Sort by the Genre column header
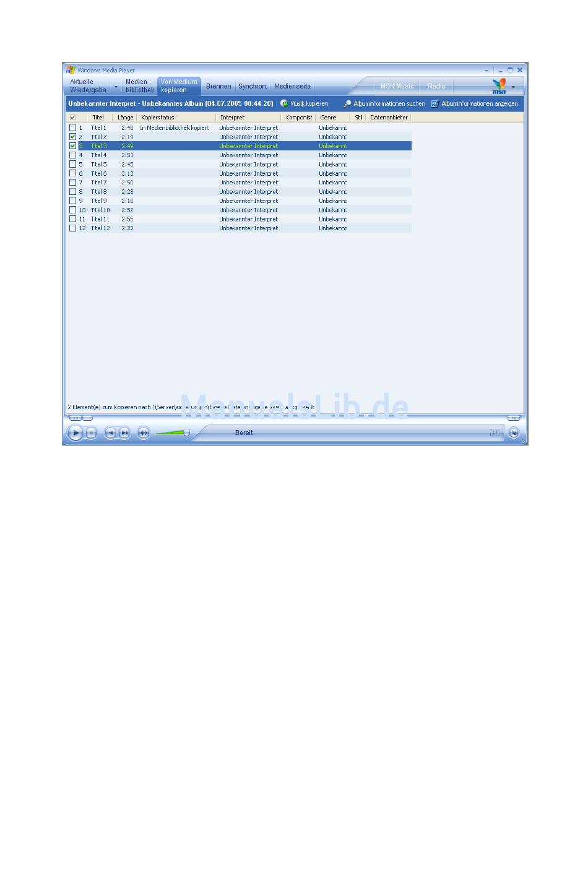The image size is (588, 880). [333, 117]
